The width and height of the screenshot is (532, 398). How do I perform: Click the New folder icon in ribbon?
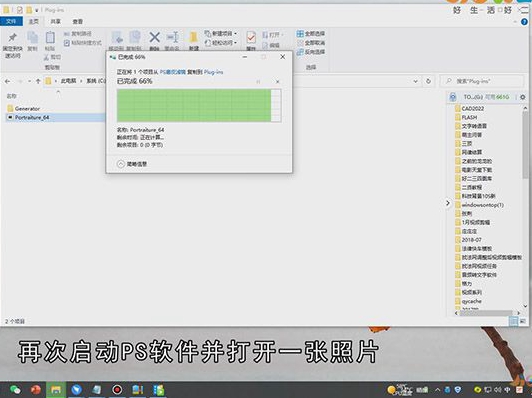(x=194, y=37)
